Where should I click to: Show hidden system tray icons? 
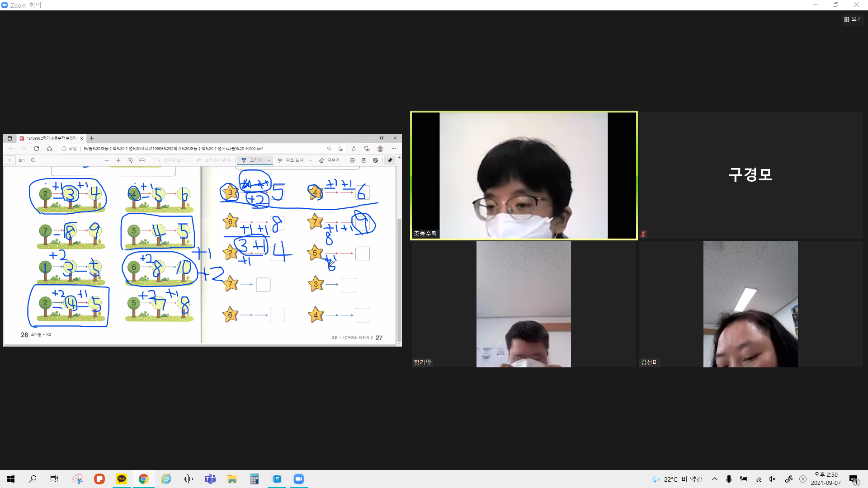point(715,479)
